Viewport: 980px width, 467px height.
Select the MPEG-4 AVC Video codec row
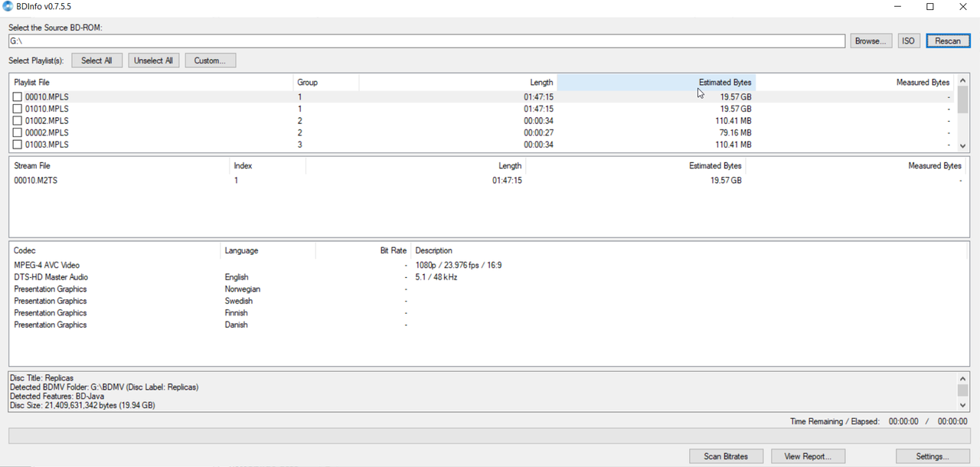pyautogui.click(x=488, y=265)
